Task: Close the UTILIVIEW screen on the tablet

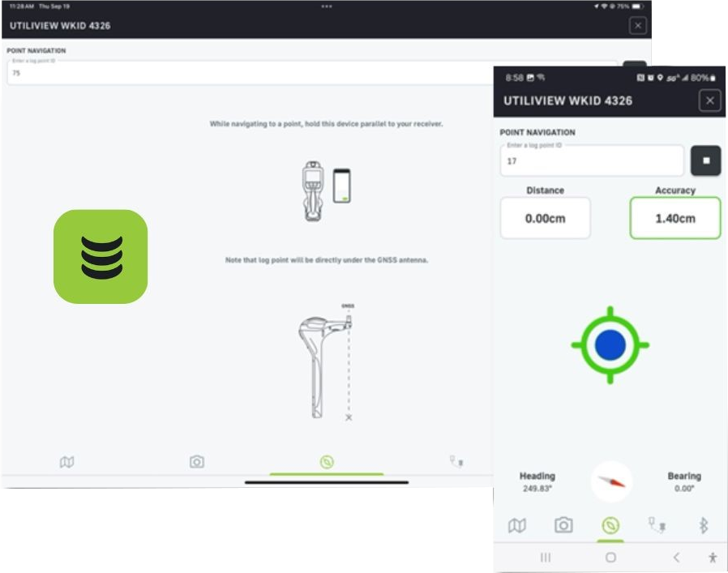Action: pyautogui.click(x=638, y=26)
